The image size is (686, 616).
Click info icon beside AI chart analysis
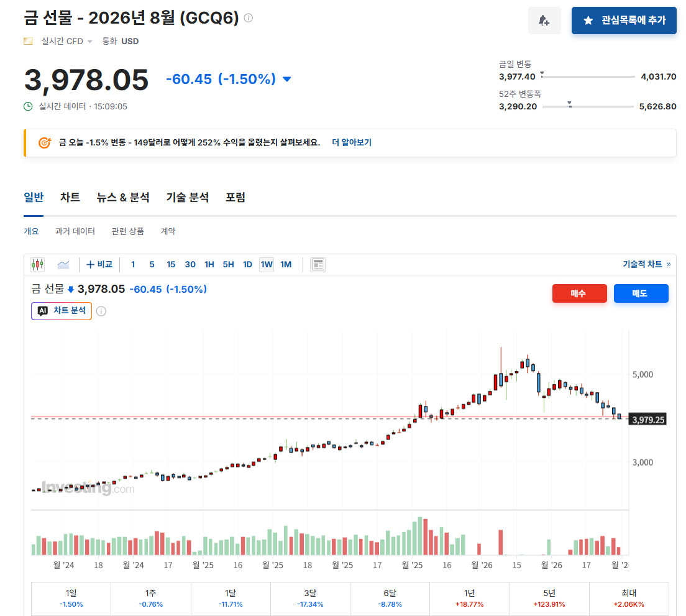(101, 311)
